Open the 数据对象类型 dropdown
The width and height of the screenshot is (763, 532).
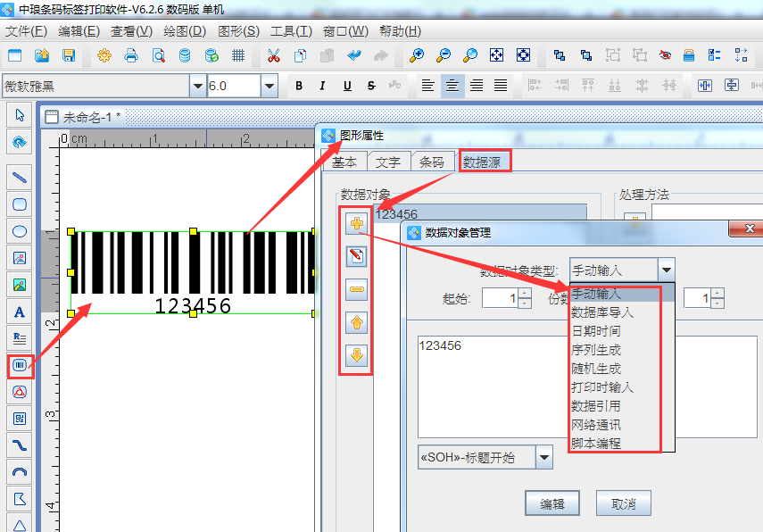[665, 270]
